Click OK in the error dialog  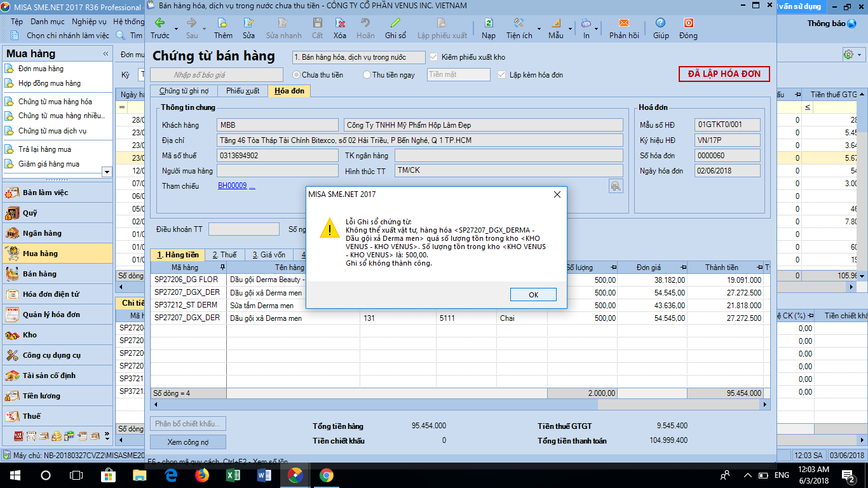[533, 295]
